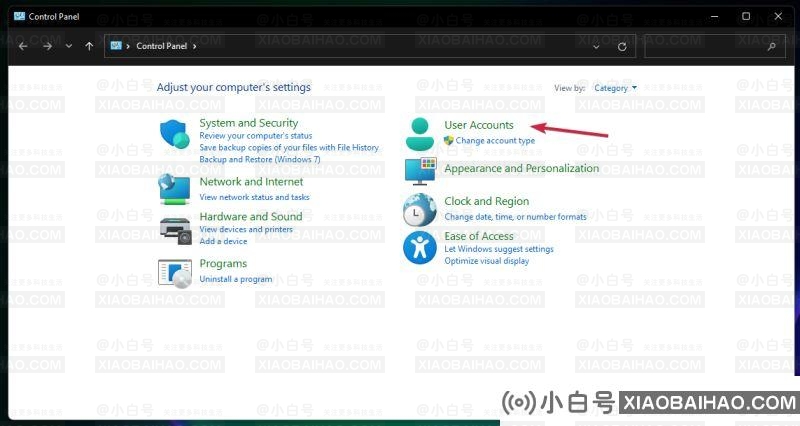Open System and Security category
800x426 pixels.
click(248, 123)
